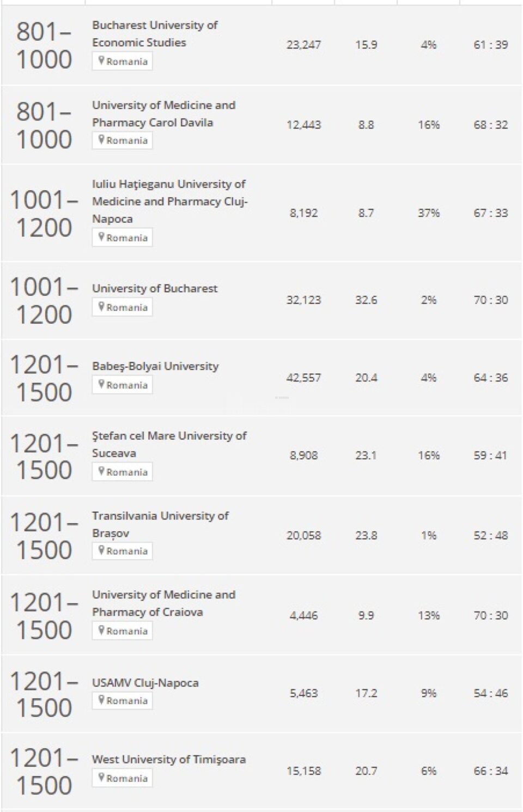Viewport: 523px width, 812px height.
Task: Click location pin under Ștefan cel Mare University
Action: pyautogui.click(x=101, y=471)
